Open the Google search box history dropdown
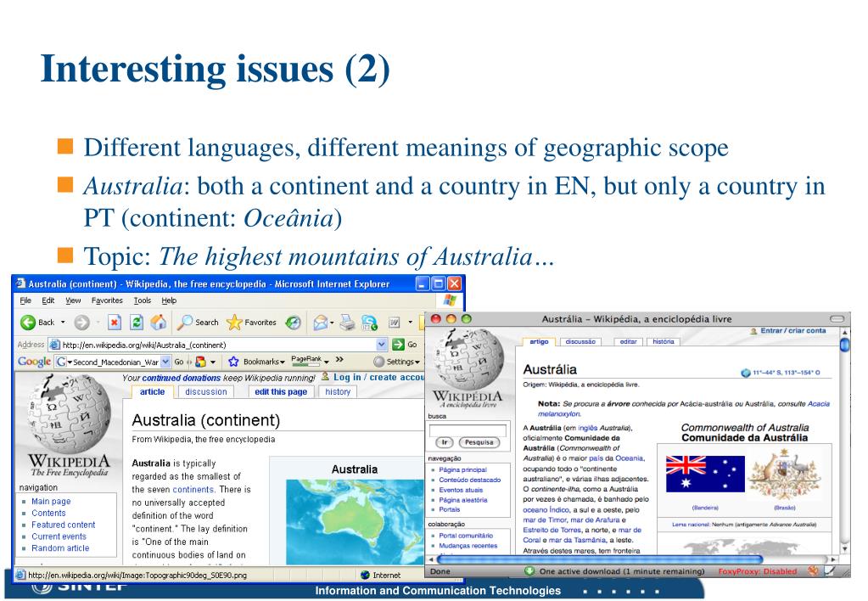Screen dimensions: 868x601 [165, 362]
